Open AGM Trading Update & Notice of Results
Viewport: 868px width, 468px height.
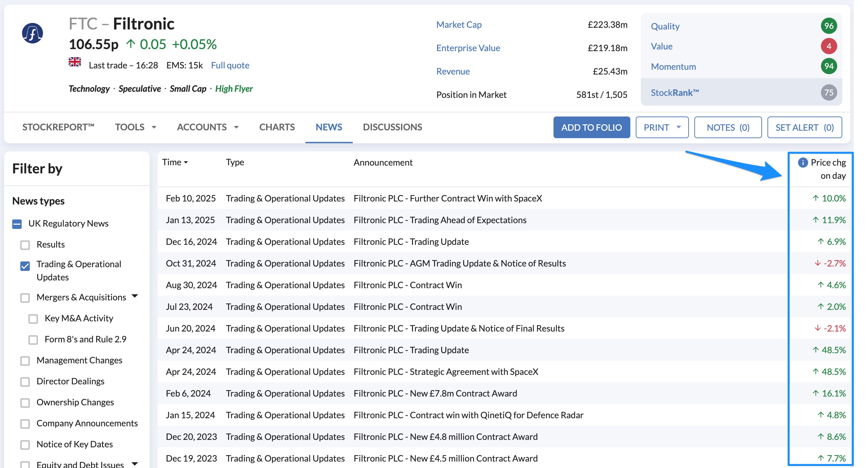coord(460,263)
